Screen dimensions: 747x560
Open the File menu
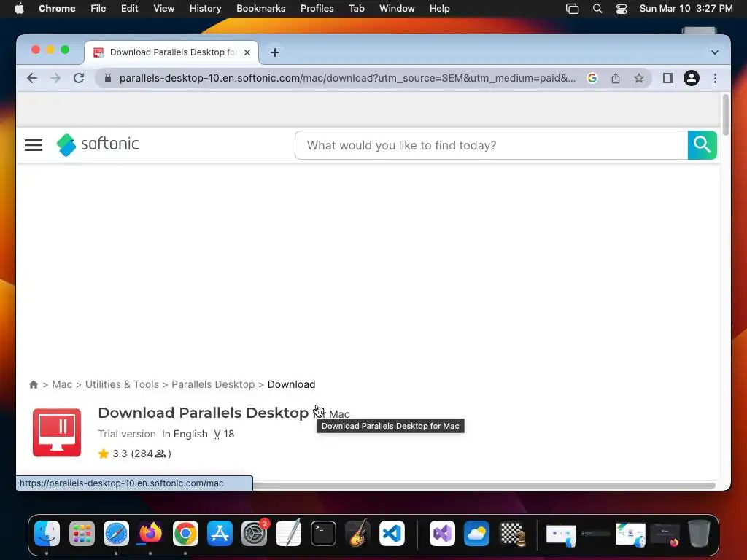[x=98, y=9]
